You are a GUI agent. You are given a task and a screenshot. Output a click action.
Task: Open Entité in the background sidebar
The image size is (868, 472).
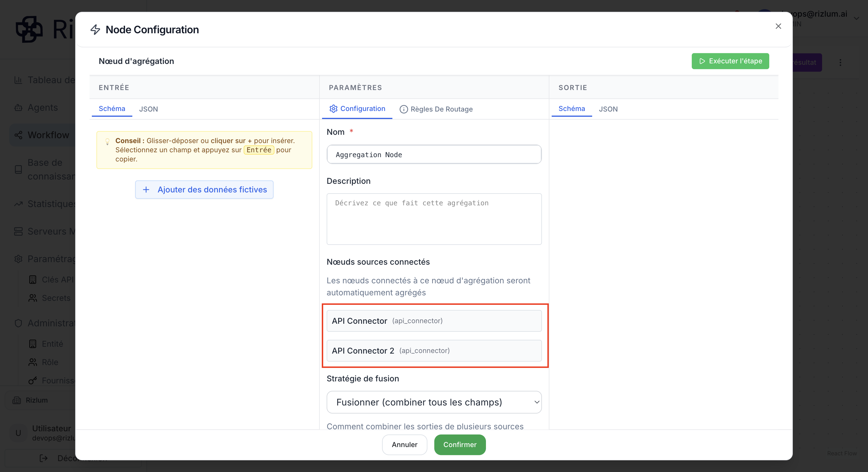(x=52, y=344)
